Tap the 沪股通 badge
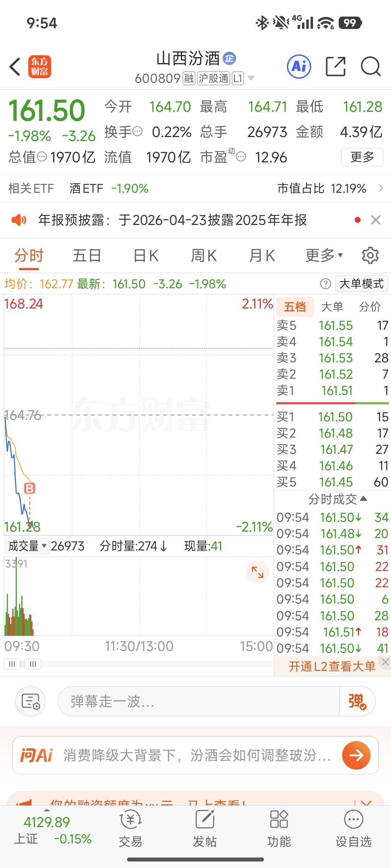This screenshot has height=868, width=391. pyautogui.click(x=214, y=78)
